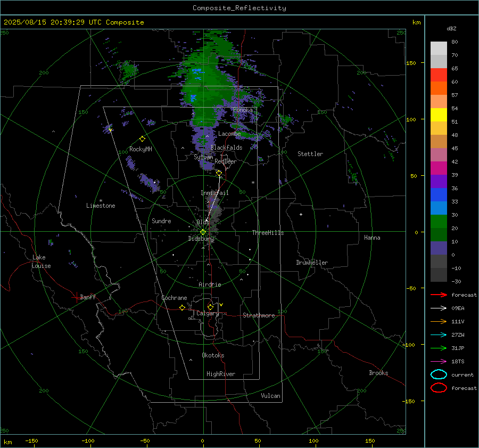The image size is (479, 448).
Task: Select the dark gray -10 to -30 dBZ swatch
Action: [439, 275]
